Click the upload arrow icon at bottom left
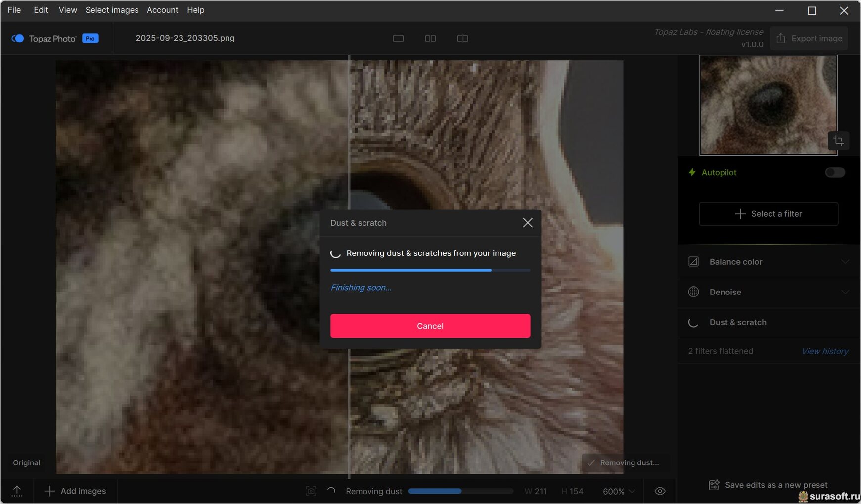 [17, 491]
